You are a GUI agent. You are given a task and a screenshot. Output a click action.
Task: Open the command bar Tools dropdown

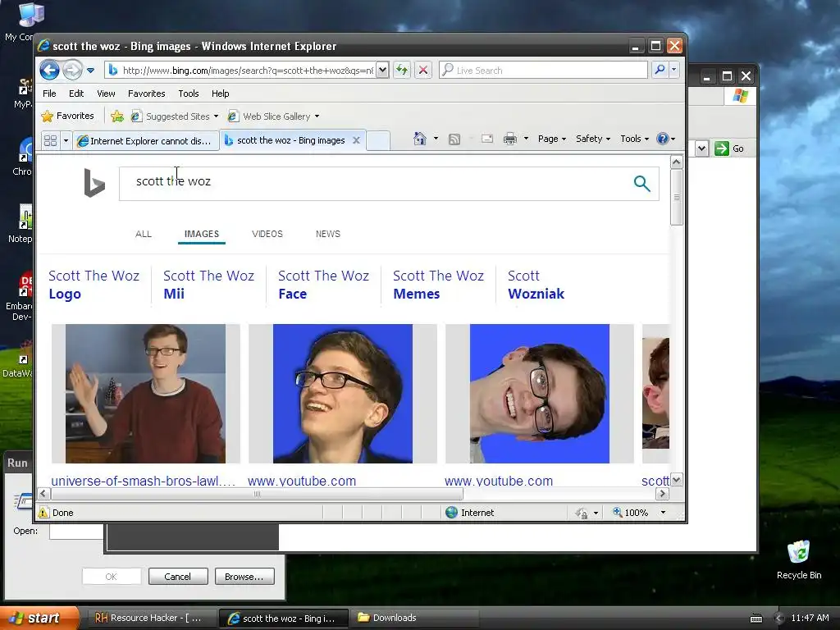(634, 139)
